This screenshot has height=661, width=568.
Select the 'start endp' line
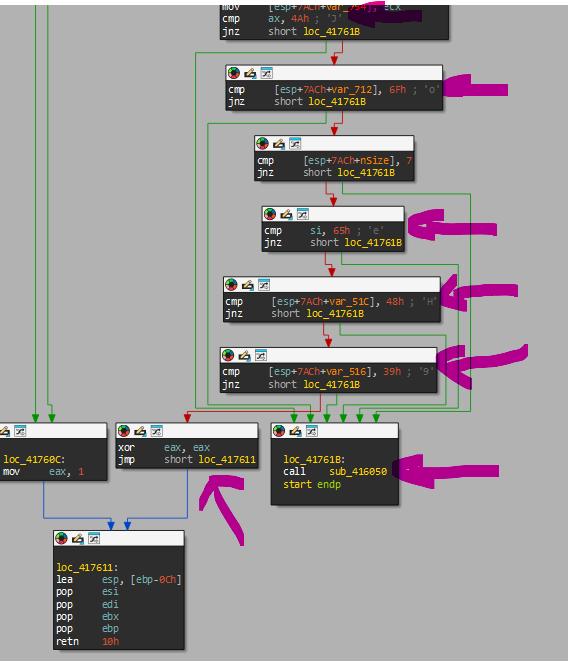click(x=312, y=484)
